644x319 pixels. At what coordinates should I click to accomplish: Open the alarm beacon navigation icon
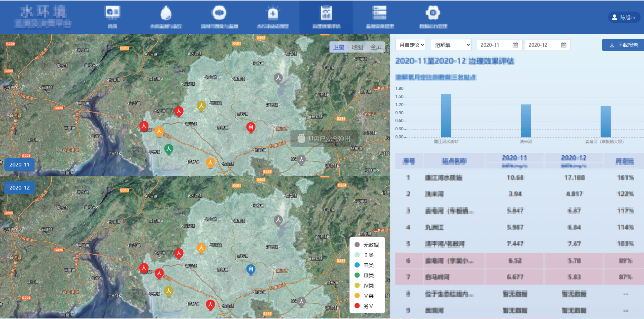click(273, 13)
